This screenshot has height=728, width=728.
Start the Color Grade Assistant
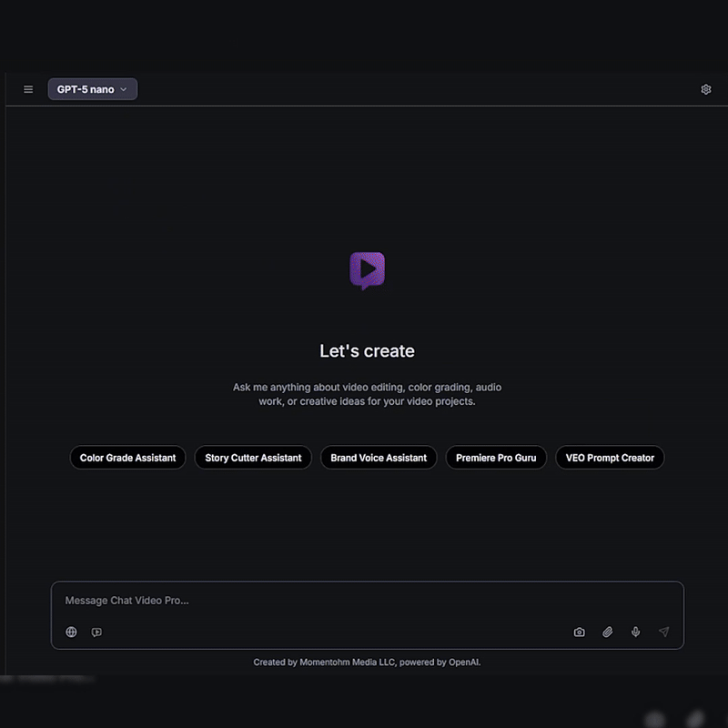point(127,458)
